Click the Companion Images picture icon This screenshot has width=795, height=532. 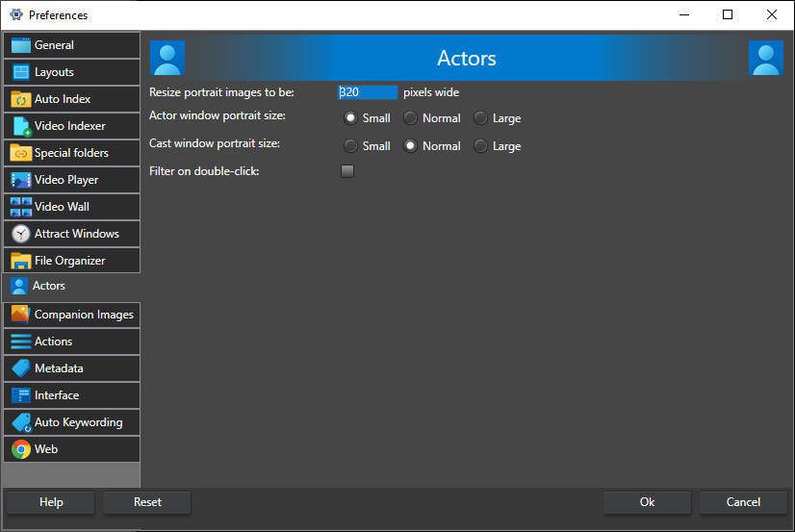click(x=20, y=315)
